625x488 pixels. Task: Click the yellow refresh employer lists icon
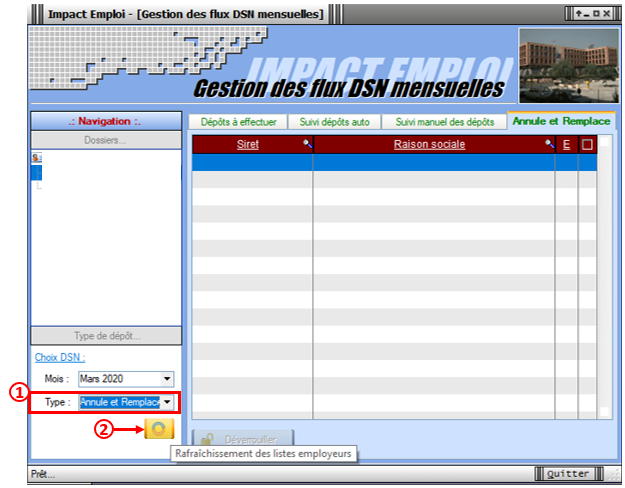click(159, 429)
